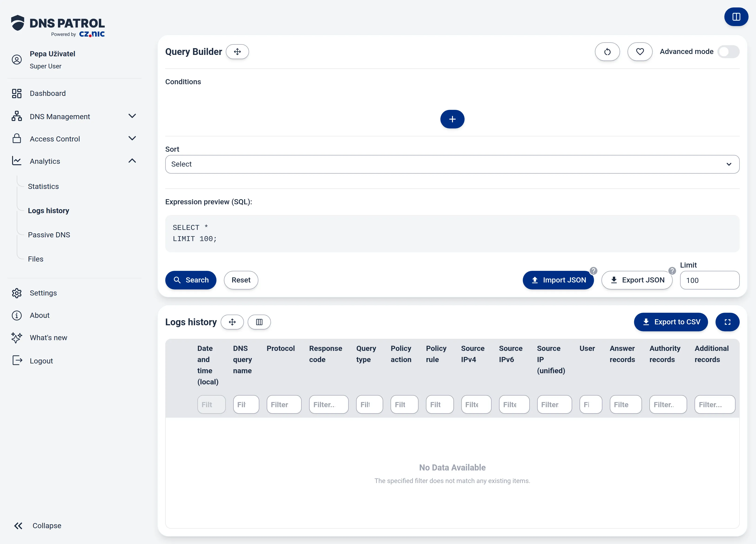The width and height of the screenshot is (756, 544).
Task: Open Passive DNS under Analytics
Action: (x=49, y=235)
